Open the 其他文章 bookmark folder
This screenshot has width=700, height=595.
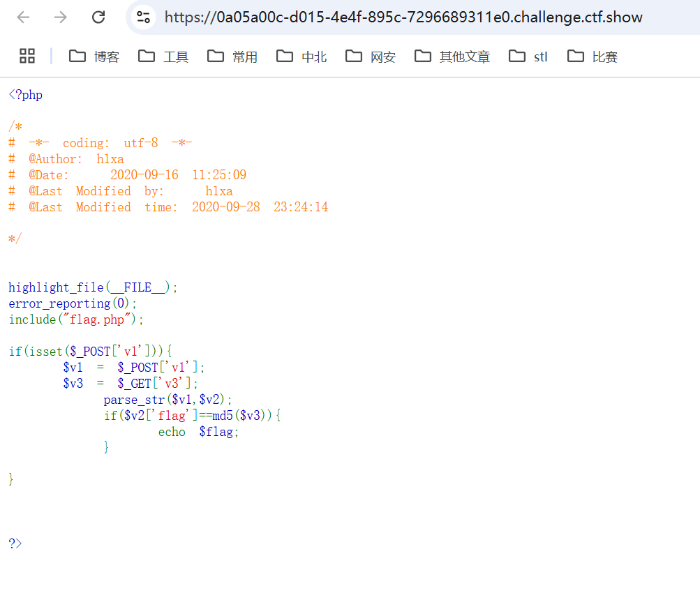pos(452,57)
